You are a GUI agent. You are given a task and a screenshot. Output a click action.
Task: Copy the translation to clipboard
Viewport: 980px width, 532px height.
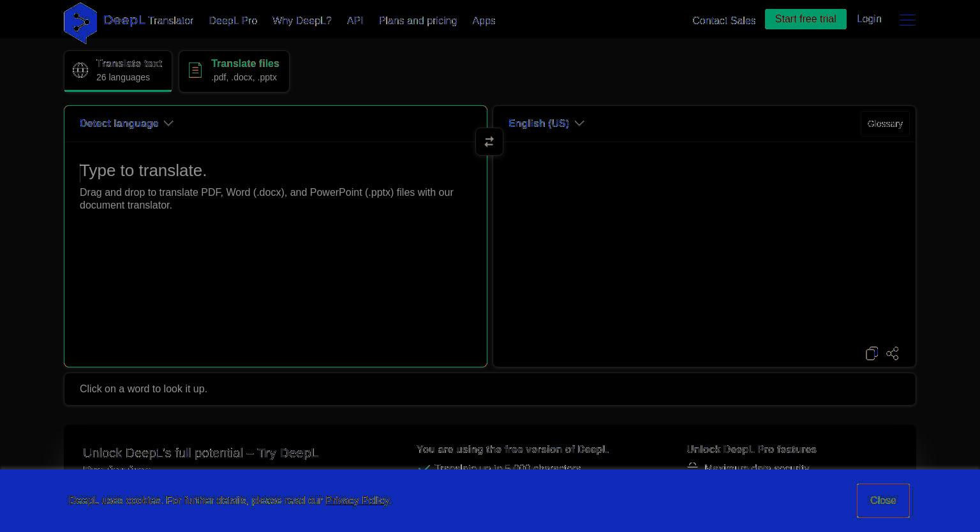[x=872, y=353]
